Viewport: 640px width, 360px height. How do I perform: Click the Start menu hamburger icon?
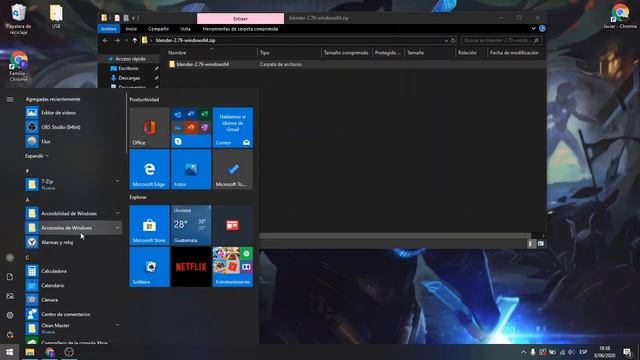pyautogui.click(x=10, y=99)
